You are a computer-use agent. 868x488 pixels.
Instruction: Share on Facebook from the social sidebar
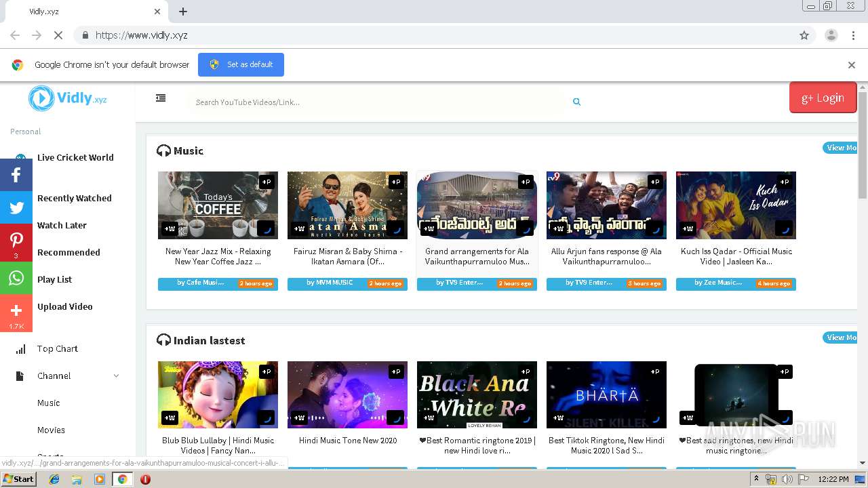pos(16,175)
